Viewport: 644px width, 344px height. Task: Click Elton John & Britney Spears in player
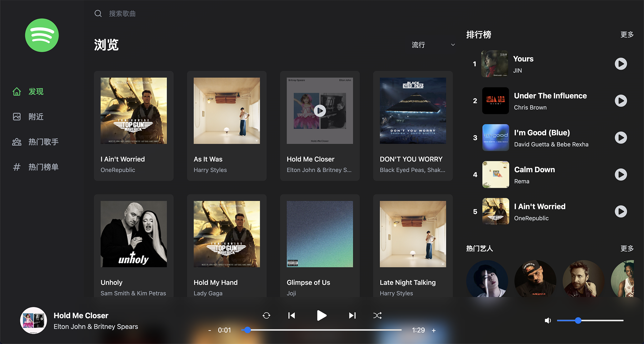pyautogui.click(x=96, y=327)
